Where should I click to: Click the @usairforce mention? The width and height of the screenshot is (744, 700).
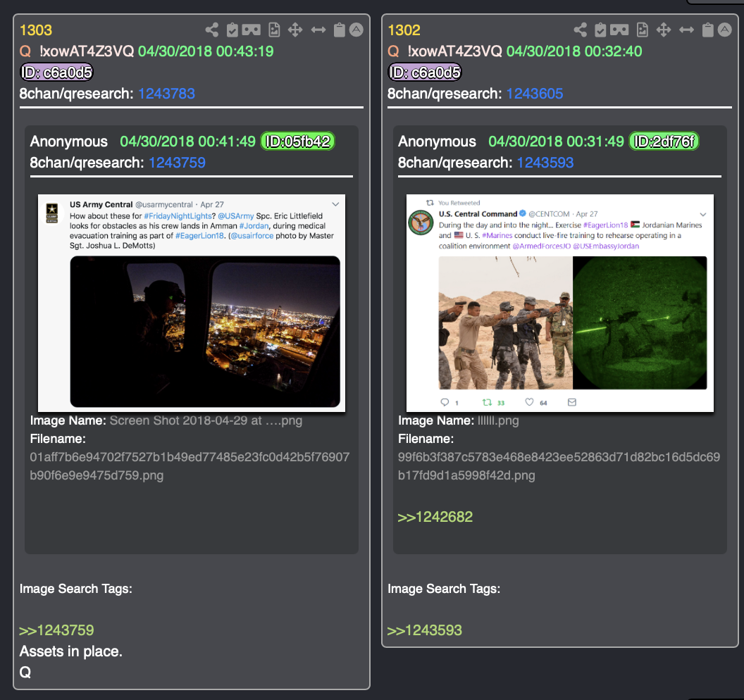click(x=252, y=236)
